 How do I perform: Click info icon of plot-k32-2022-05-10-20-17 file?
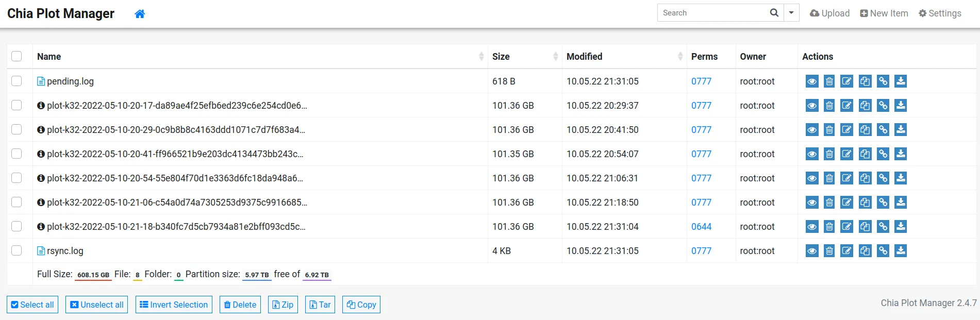coord(41,106)
